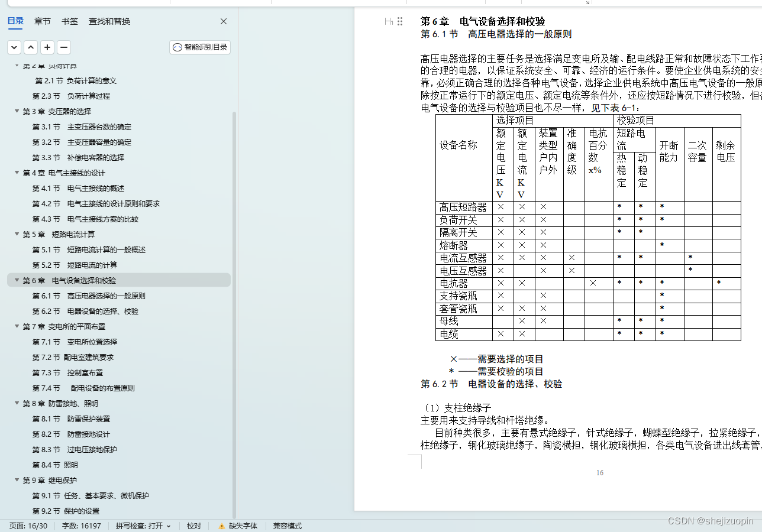Image resolution: width=762 pixels, height=532 pixels.
Task: Click the 字数: 16197 word count
Action: [x=82, y=525]
